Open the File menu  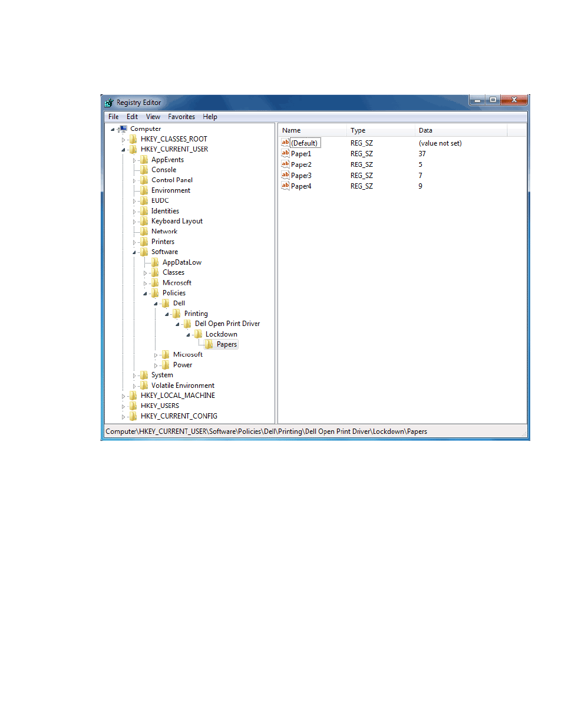[x=113, y=117]
